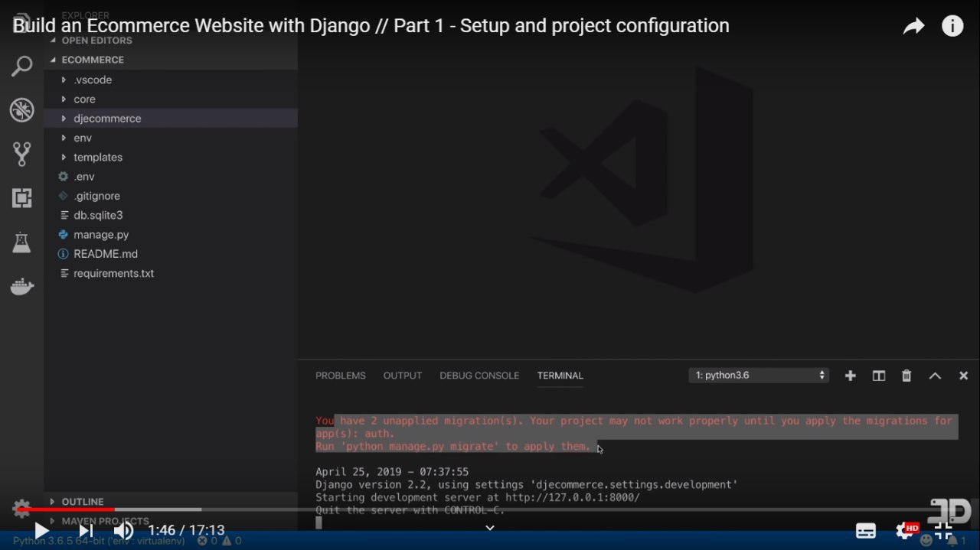Switch to the PROBLEMS tab
This screenshot has width=980, height=550.
pyautogui.click(x=341, y=376)
